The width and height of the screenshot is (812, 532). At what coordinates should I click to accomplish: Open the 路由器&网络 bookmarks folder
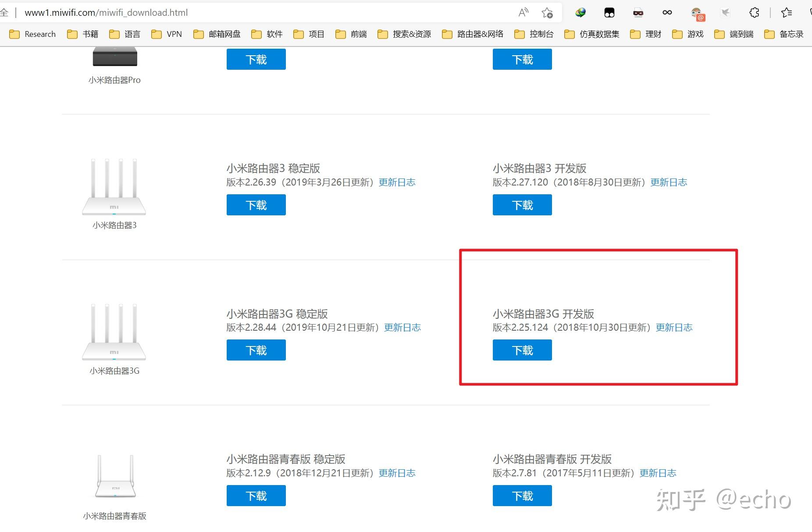(x=473, y=34)
